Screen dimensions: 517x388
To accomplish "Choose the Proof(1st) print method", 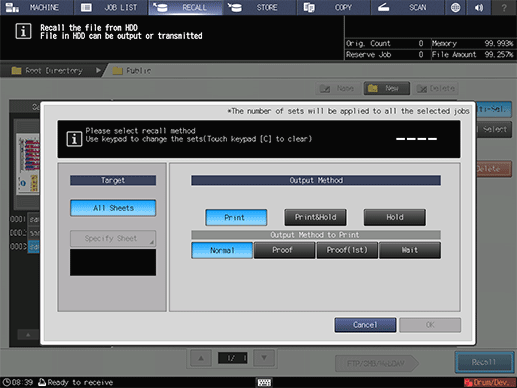I will 347,250.
